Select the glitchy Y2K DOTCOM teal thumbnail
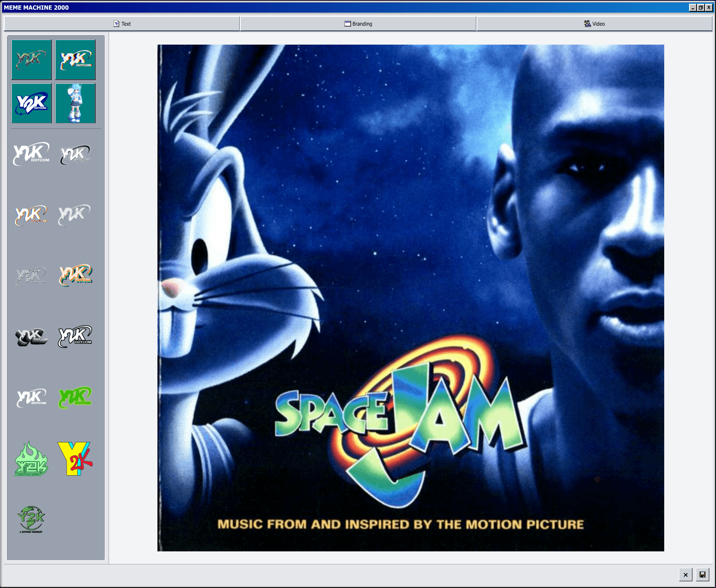This screenshot has height=588, width=716. [75, 59]
